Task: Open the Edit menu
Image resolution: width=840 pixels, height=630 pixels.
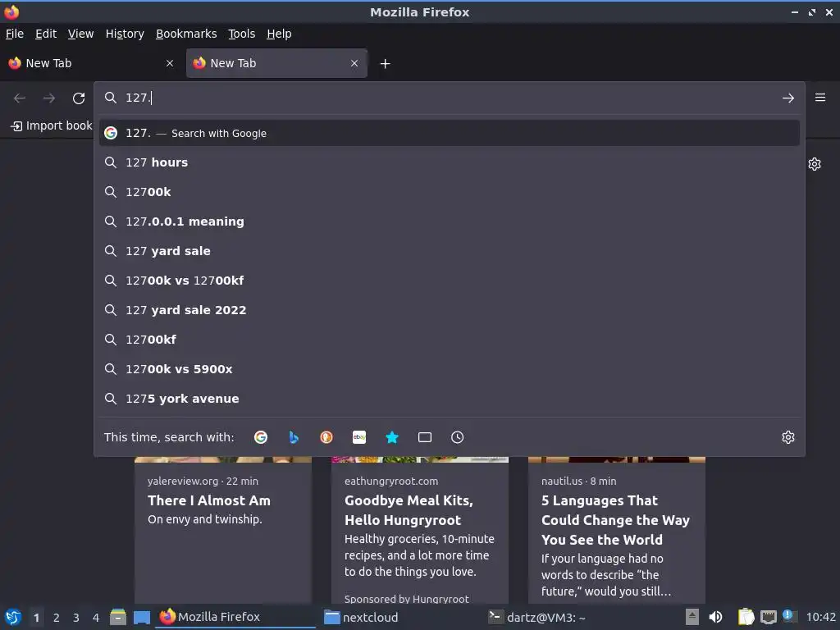Action: [x=46, y=34]
